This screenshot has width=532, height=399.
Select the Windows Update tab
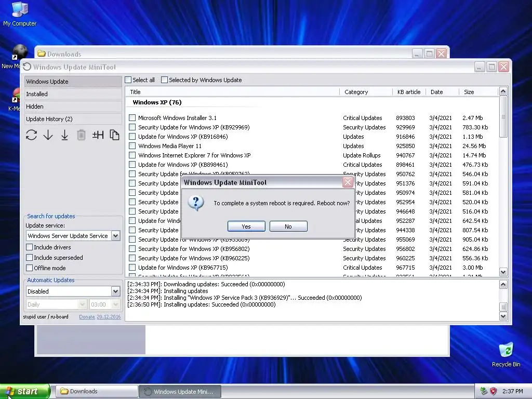73,82
